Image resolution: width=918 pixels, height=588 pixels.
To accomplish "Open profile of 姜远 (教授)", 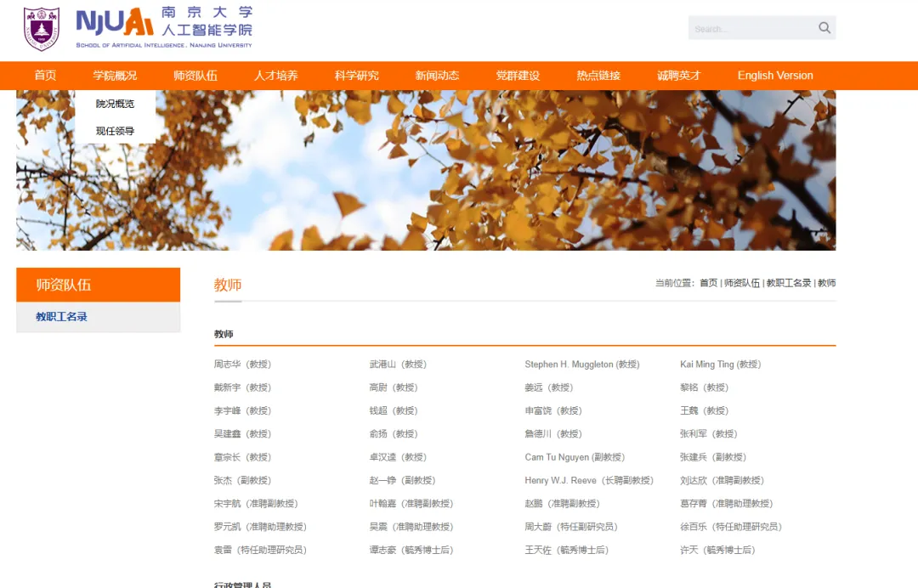I will pyautogui.click(x=549, y=387).
